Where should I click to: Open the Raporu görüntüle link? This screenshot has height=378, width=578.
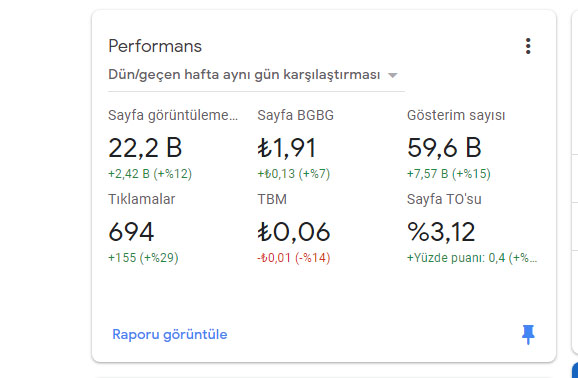point(170,334)
